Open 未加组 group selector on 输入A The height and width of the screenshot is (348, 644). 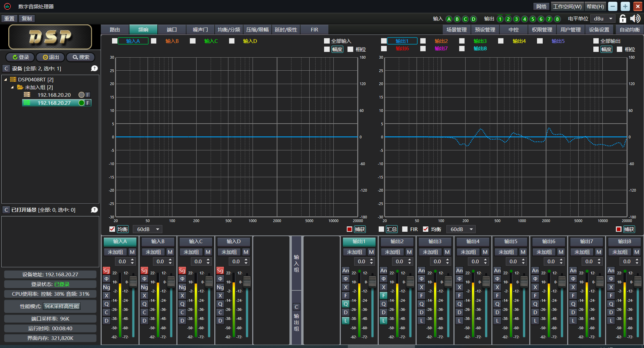pos(115,252)
